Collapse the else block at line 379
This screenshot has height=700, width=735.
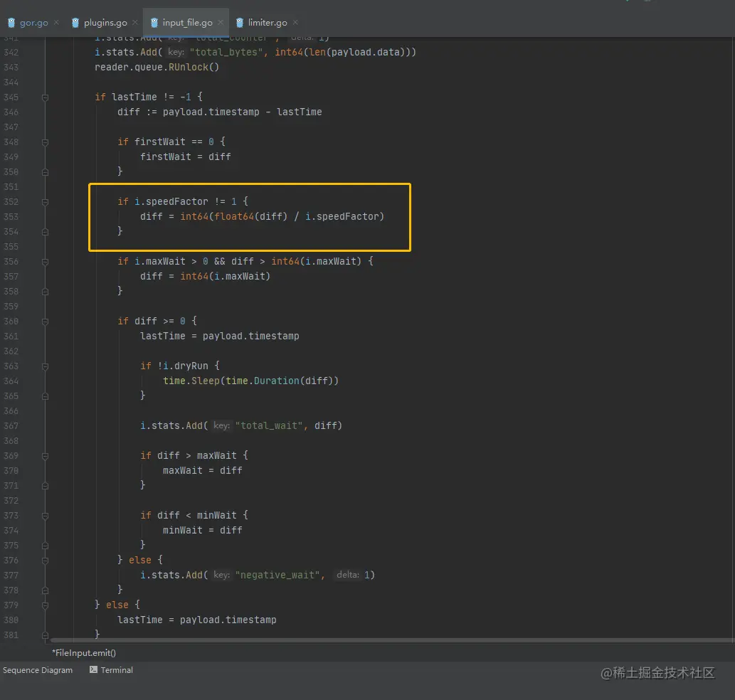coord(45,605)
